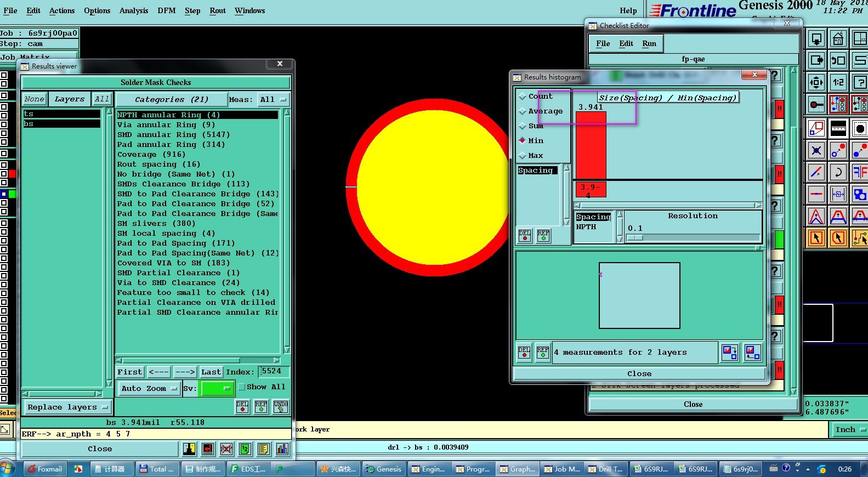Screen dimensions: 868x477
Task: Click the undo back-arrow icon in right toolbar
Action: pos(838,60)
